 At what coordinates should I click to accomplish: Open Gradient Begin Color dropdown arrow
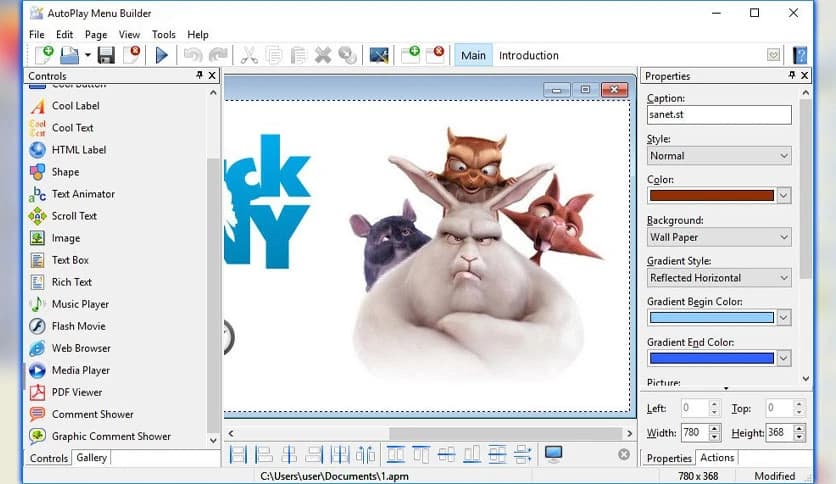pyautogui.click(x=783, y=318)
